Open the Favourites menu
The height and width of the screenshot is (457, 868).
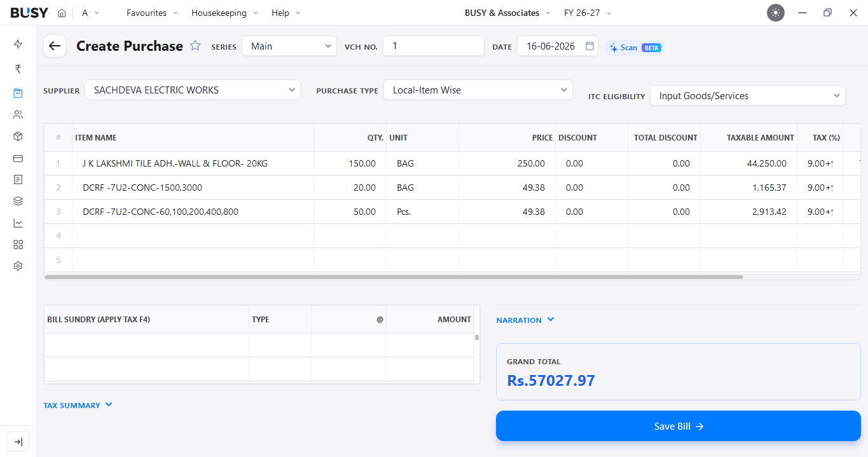coord(152,13)
